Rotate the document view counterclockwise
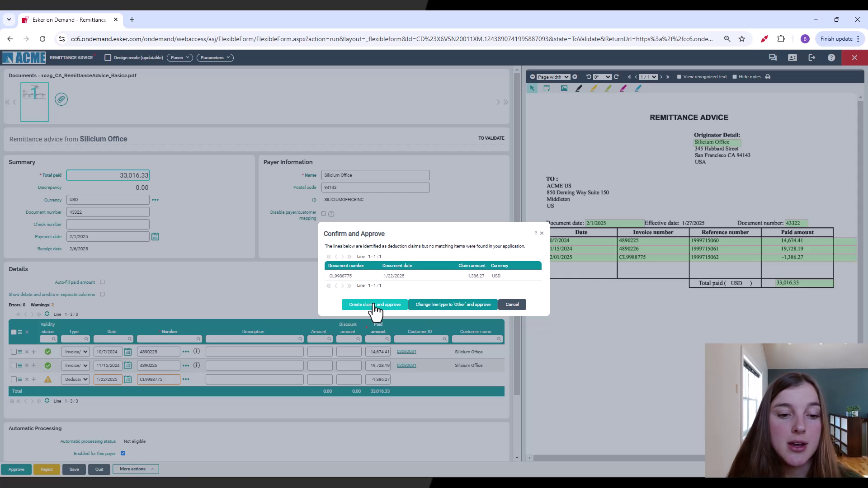The width and height of the screenshot is (868, 488). coord(588,77)
